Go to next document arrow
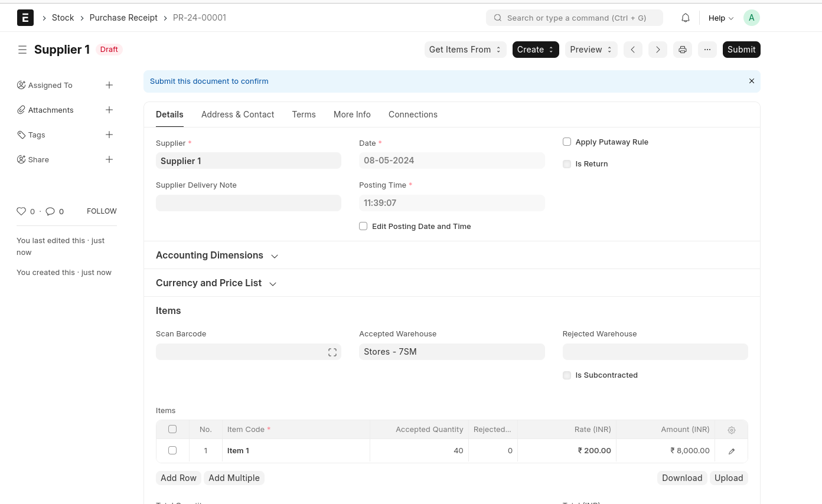Viewport: 822px width, 504px height. [657, 50]
